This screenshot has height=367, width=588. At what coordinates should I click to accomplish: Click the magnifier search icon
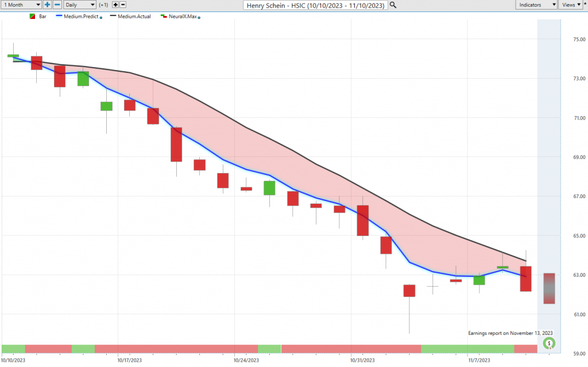click(393, 5)
